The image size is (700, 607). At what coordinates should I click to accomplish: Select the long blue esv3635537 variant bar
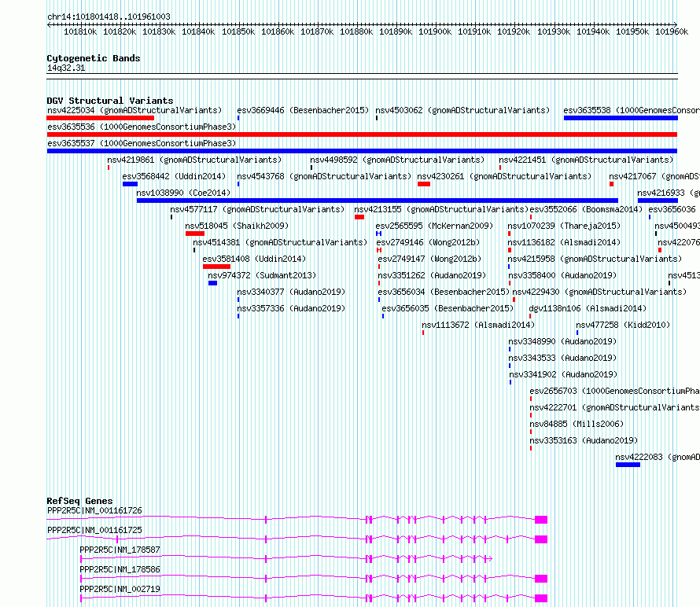tap(362, 151)
